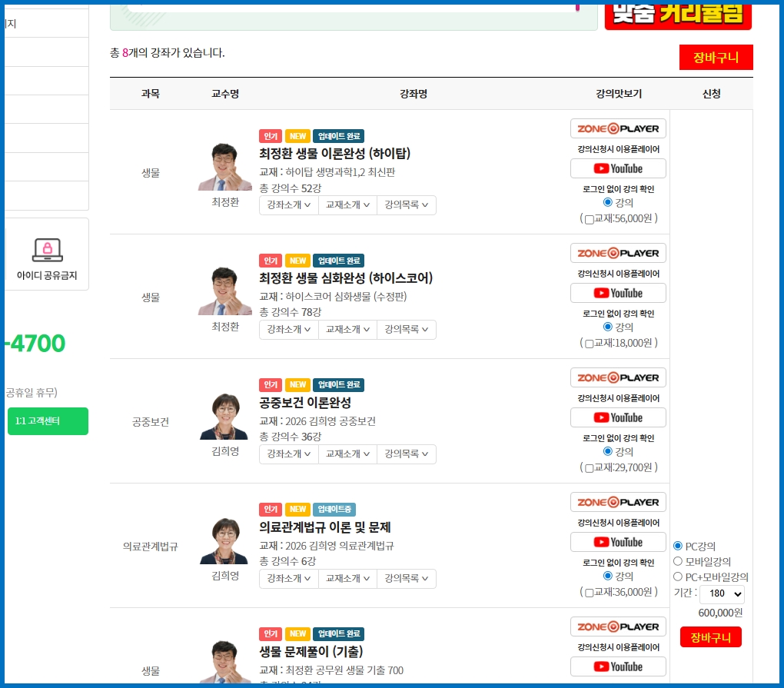Expand 강좌소개 for 최정환 생물 이론완성
Viewport: 784px width, 688px height.
click(289, 205)
